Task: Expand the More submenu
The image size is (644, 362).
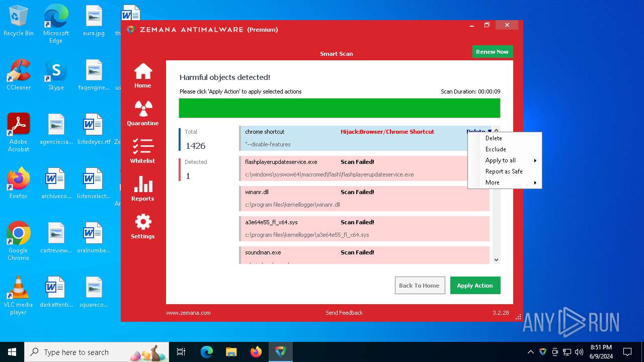Action: [505, 183]
